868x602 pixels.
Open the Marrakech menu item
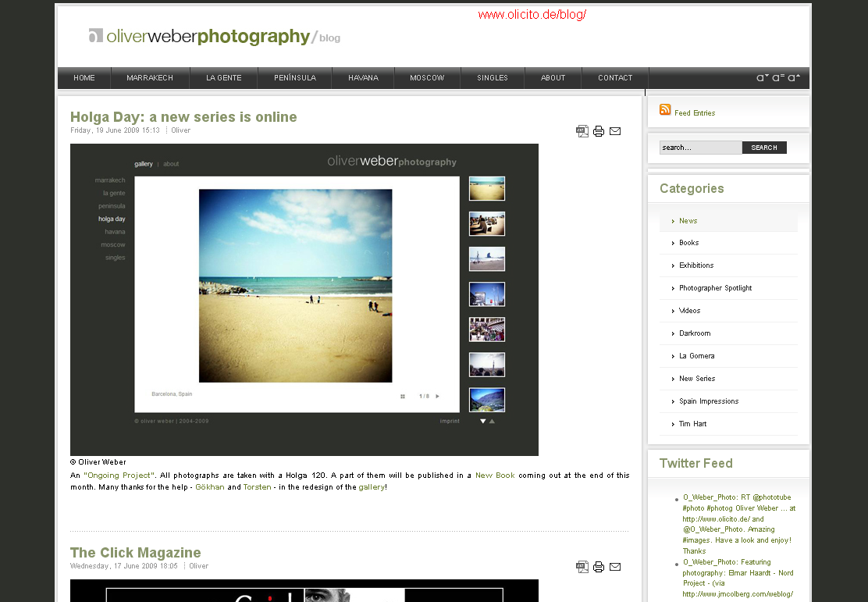click(x=150, y=78)
